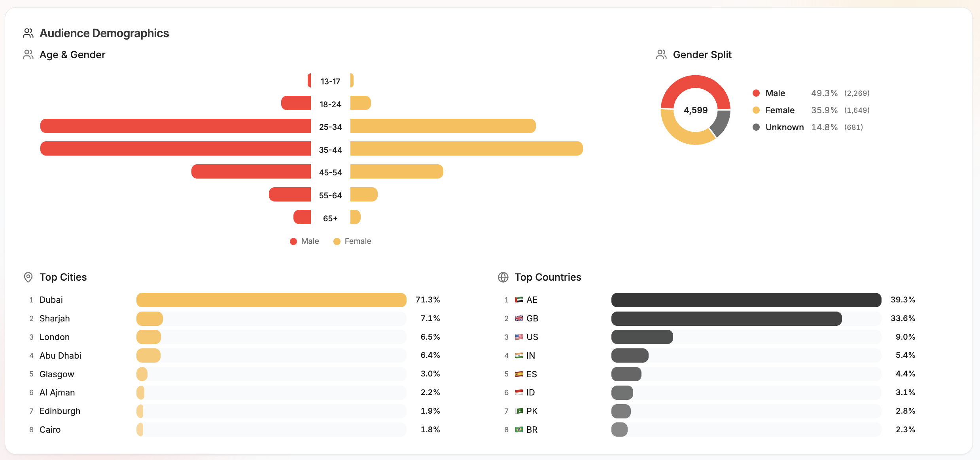Select the Dubai bar in Top Cities
Screen dimensions: 980x460
(271, 300)
